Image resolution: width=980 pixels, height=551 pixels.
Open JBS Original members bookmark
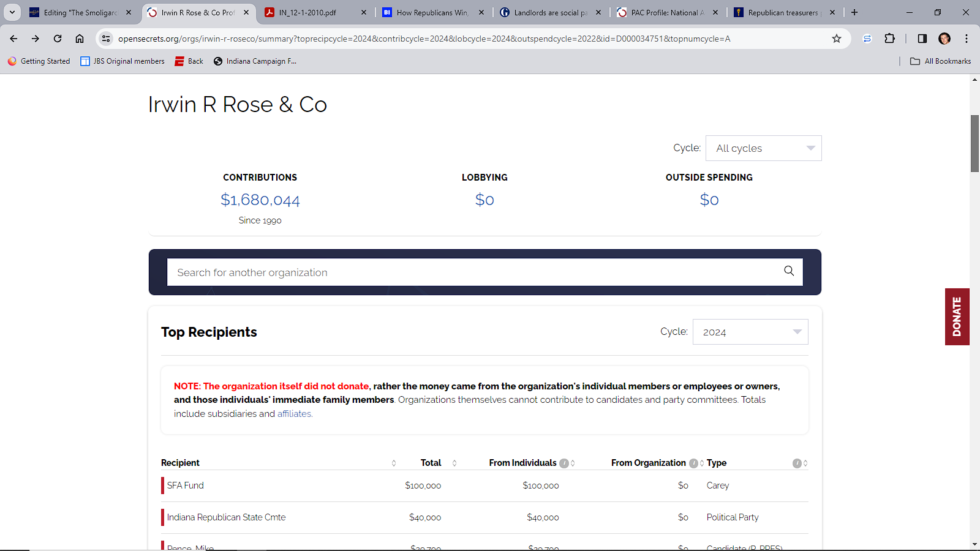tap(123, 61)
